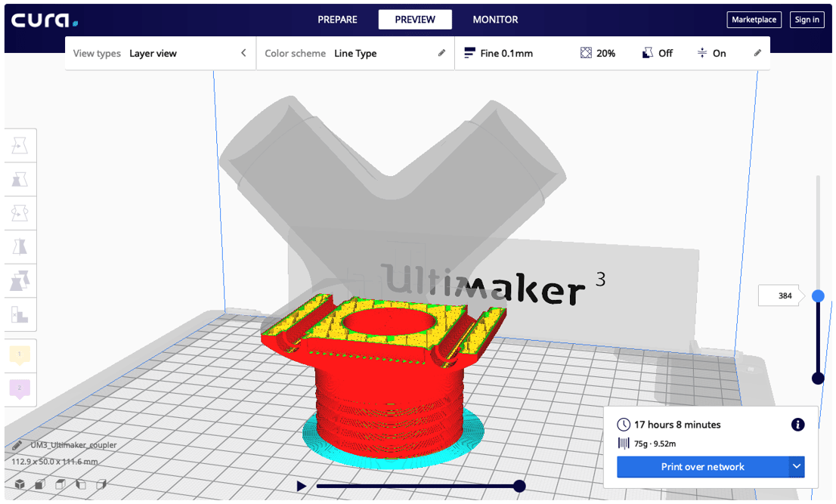Viewport: 836px width, 504px height.
Task: Open the Color scheme Line Type dropdown
Action: pos(355,54)
